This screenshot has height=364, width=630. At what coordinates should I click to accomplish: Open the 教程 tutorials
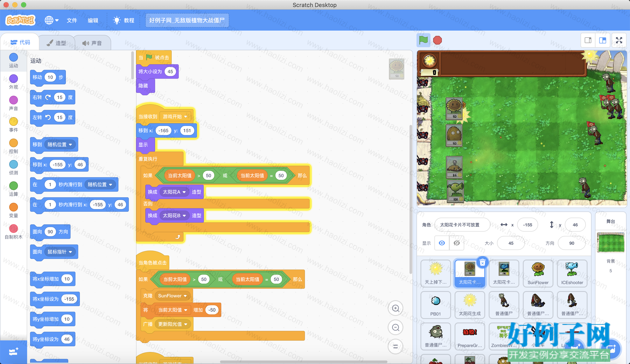coord(124,21)
